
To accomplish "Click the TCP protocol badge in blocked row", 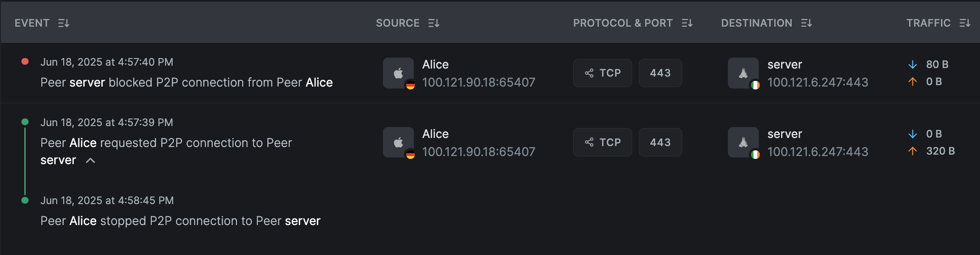I will tap(602, 73).
